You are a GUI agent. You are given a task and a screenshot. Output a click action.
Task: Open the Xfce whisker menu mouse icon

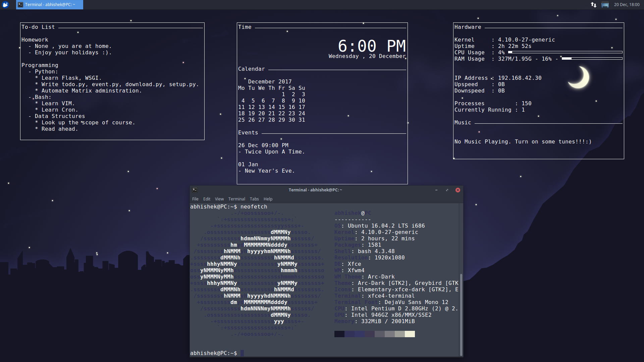click(5, 5)
